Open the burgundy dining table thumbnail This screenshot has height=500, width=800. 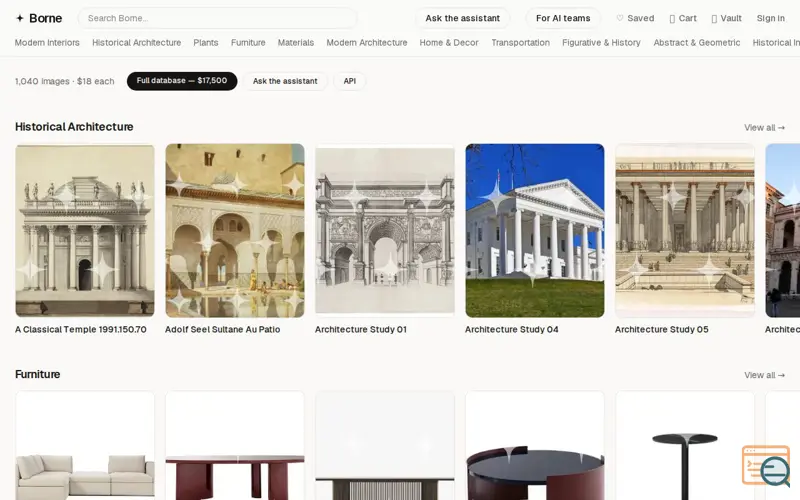pyautogui.click(x=235, y=445)
